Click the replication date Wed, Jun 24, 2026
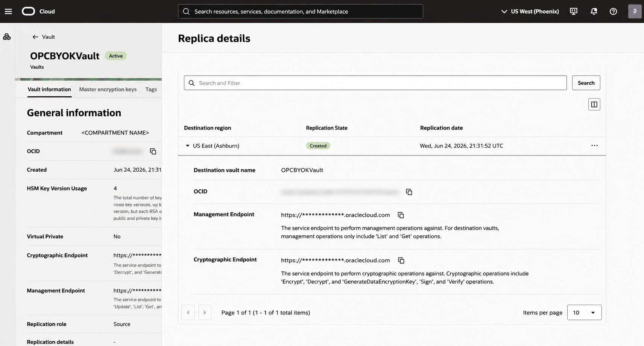644x346 pixels. (x=462, y=146)
